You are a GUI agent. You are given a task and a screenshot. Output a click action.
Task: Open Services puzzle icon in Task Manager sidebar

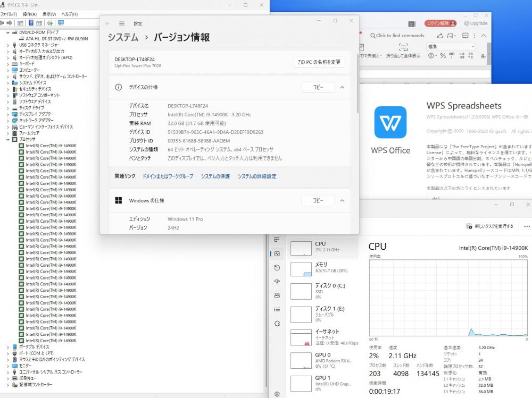click(x=277, y=324)
